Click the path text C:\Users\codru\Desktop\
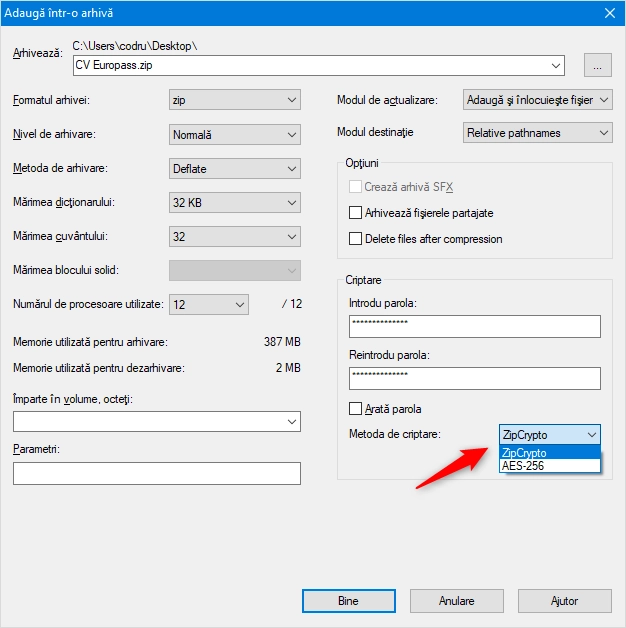 (135, 46)
